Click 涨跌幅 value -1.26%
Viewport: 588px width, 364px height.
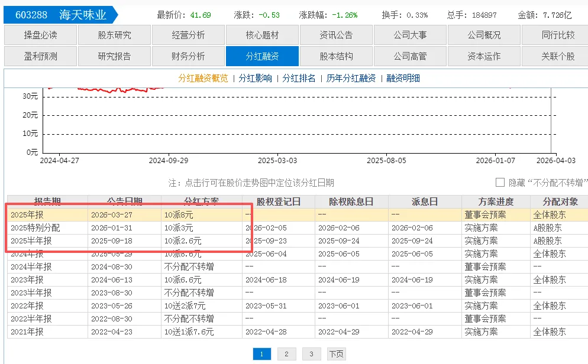point(345,15)
